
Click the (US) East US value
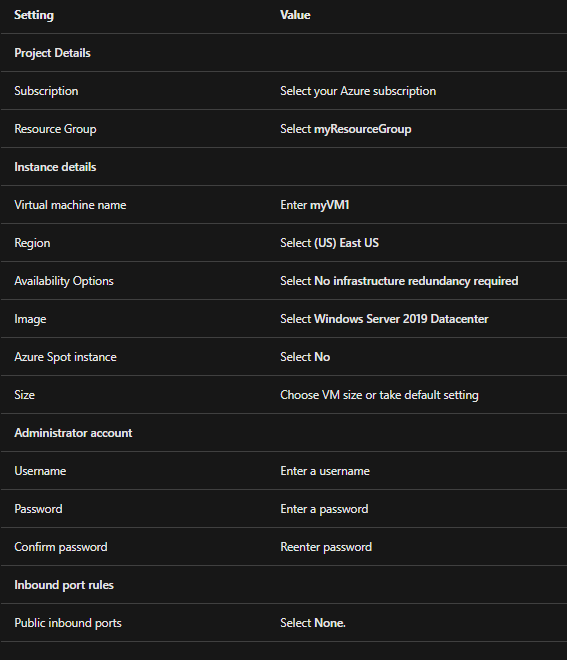pos(346,243)
